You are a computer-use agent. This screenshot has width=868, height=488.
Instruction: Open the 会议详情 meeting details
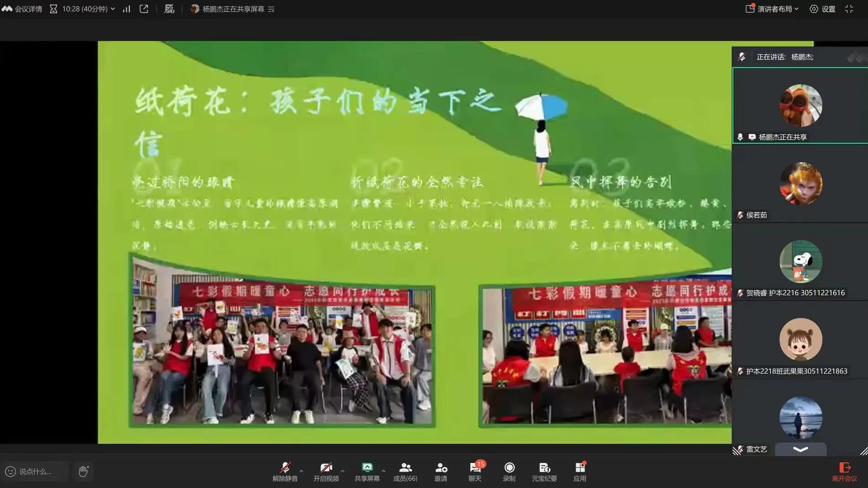click(x=22, y=9)
